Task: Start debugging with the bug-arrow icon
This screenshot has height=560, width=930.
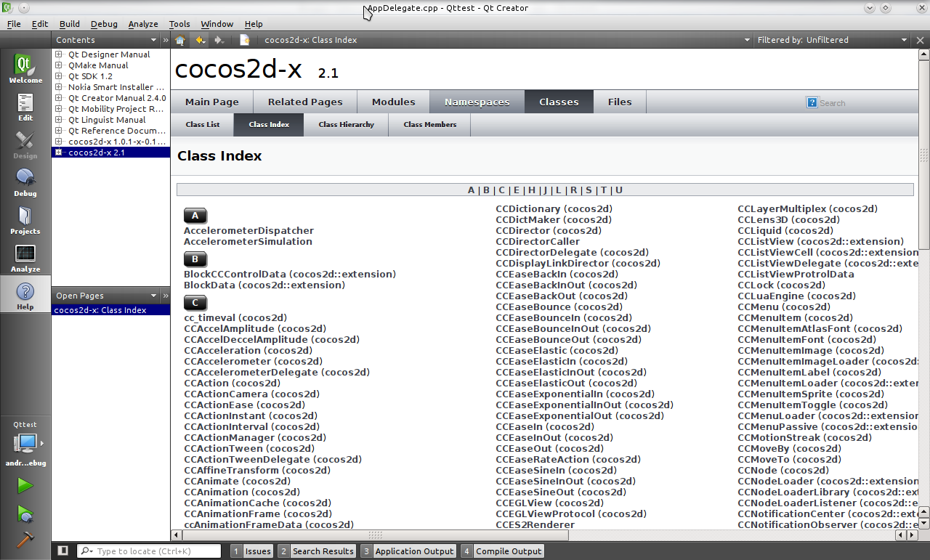Action: [x=25, y=514]
